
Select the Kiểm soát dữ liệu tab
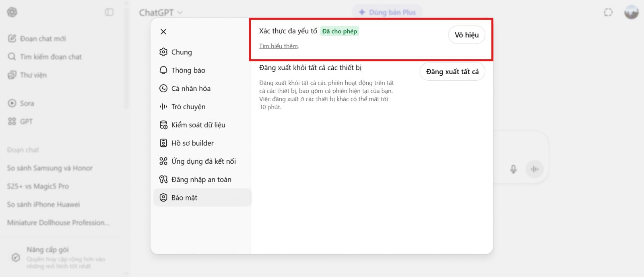point(202,125)
